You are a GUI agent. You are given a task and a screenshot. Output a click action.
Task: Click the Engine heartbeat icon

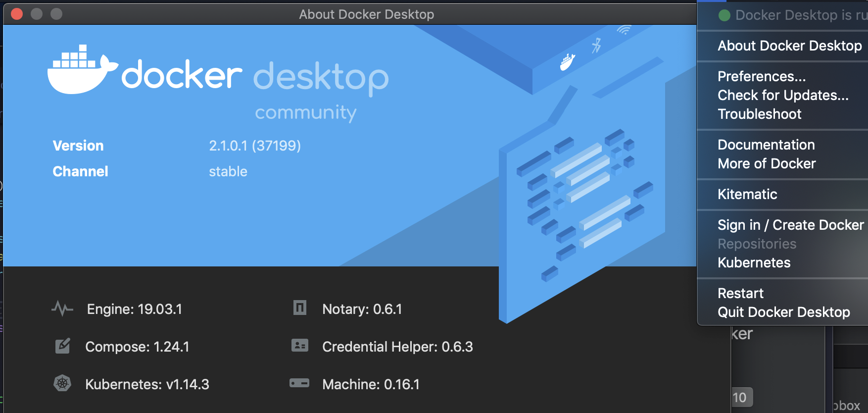point(62,309)
